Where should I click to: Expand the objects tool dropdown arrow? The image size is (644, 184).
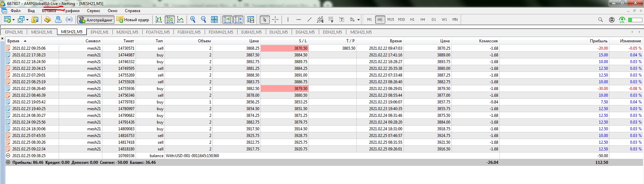click(x=358, y=20)
